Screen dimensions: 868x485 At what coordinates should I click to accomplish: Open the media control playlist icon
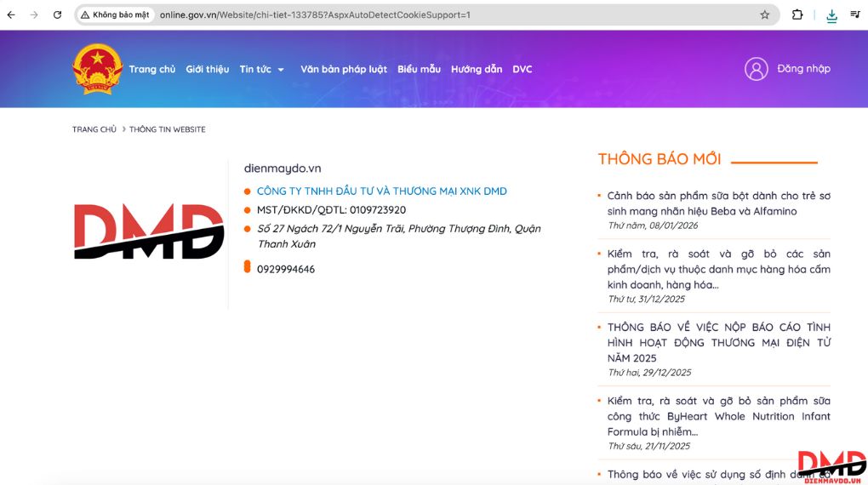click(x=855, y=14)
